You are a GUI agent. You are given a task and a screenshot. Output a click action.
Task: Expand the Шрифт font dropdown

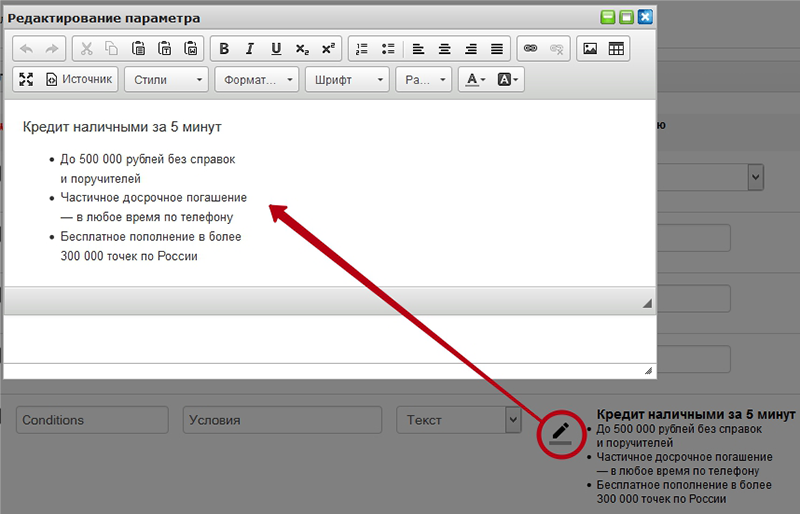tap(347, 79)
